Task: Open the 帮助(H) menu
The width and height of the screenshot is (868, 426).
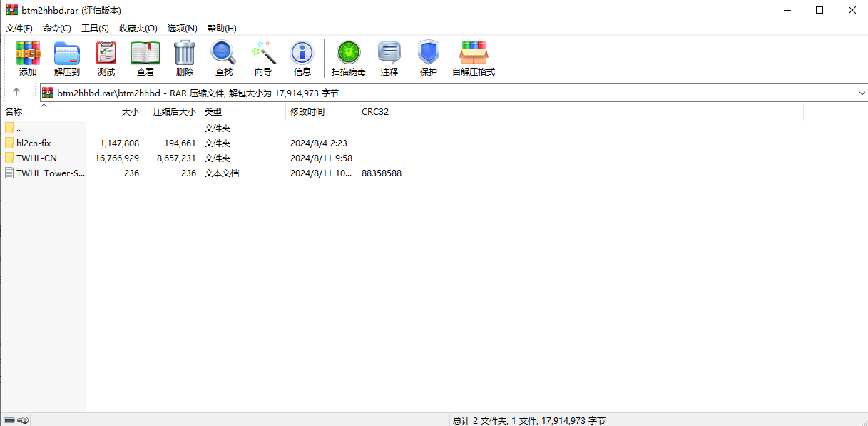Action: (x=222, y=29)
